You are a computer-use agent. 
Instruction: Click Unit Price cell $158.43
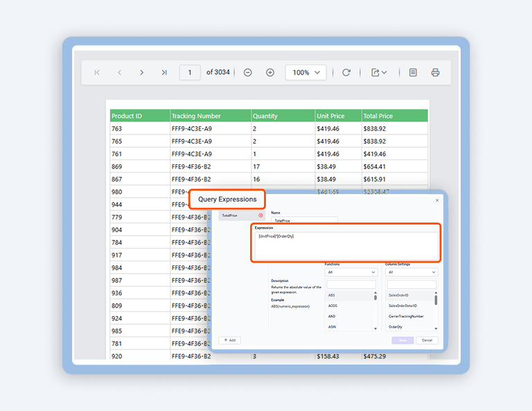tap(338, 356)
